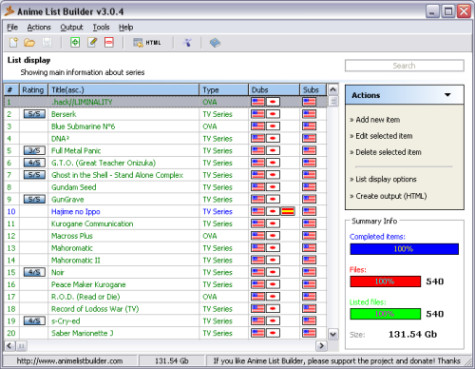Open the Tools menu
This screenshot has height=369, width=475.
pyautogui.click(x=101, y=27)
